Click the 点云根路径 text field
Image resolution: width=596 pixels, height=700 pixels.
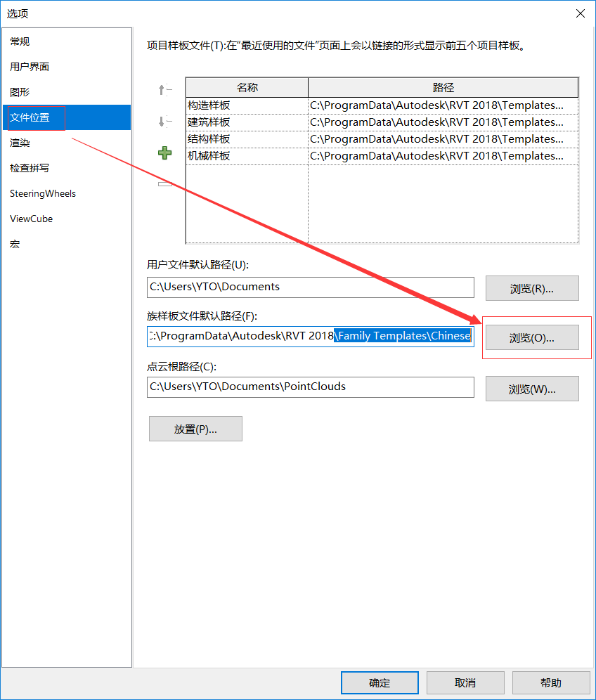(x=310, y=387)
